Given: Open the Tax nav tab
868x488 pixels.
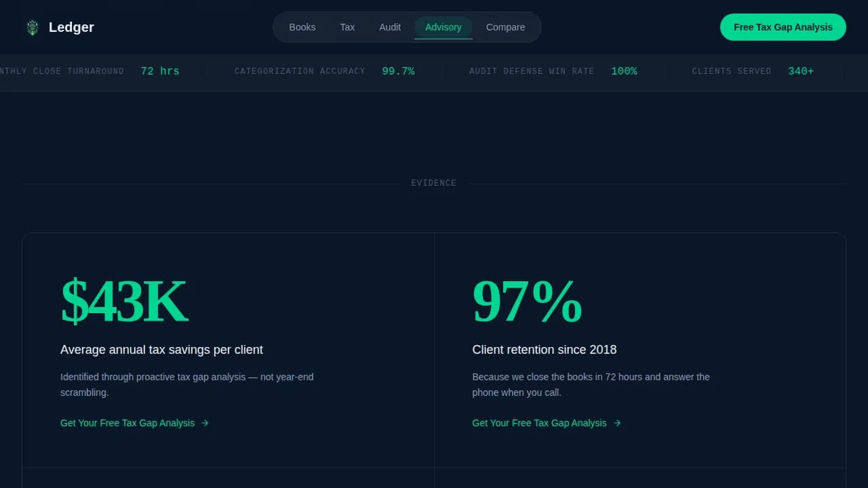Looking at the screenshot, I should (x=347, y=27).
